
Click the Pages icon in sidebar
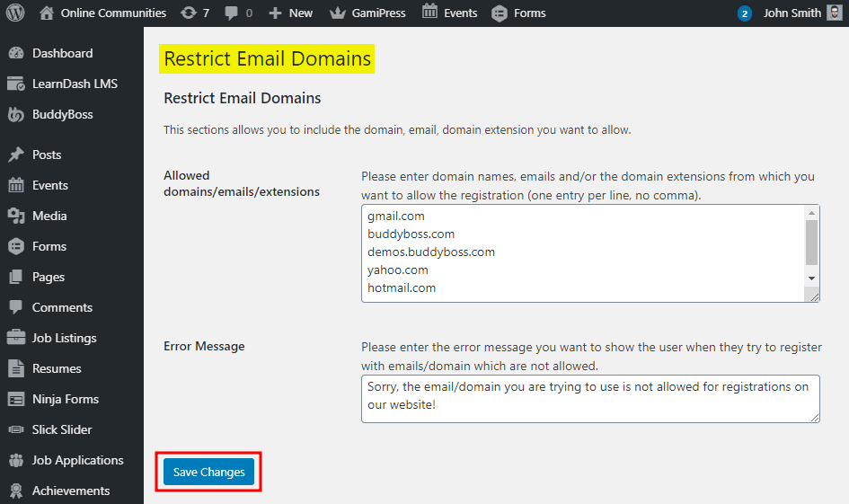[x=16, y=277]
